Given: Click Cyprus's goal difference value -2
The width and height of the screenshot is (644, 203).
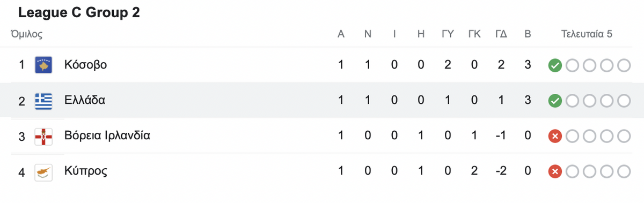Looking at the screenshot, I should pyautogui.click(x=501, y=171).
